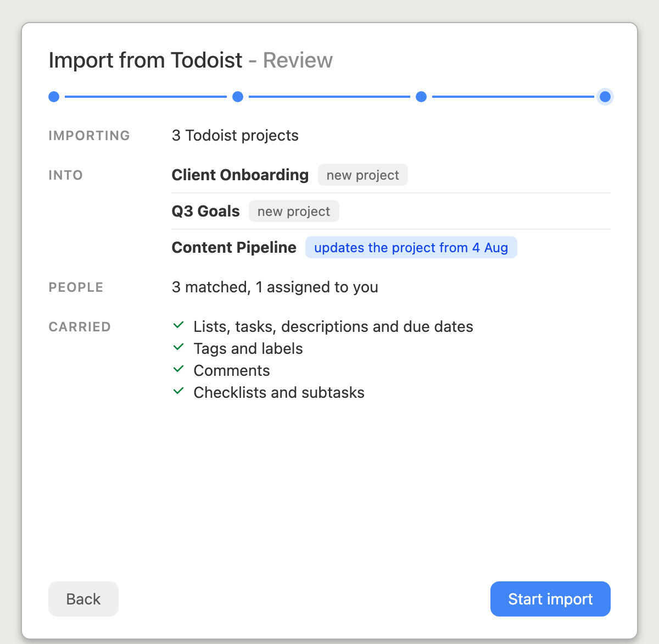Click the 'new project' badge beside Client Onboarding
Viewport: 659px width, 644px height.
[363, 175]
